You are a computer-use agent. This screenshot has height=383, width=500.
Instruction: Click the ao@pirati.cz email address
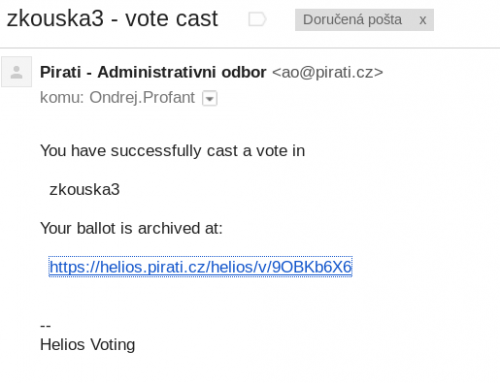pos(328,72)
